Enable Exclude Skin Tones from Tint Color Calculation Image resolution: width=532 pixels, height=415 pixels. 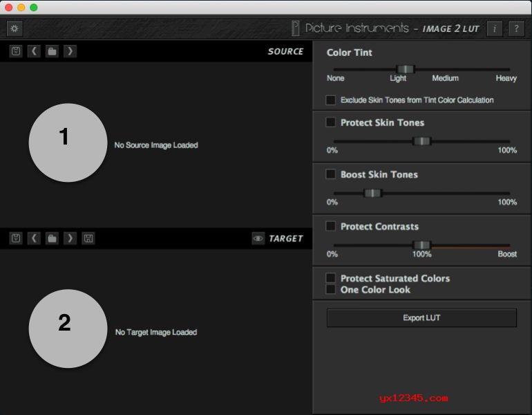(330, 100)
